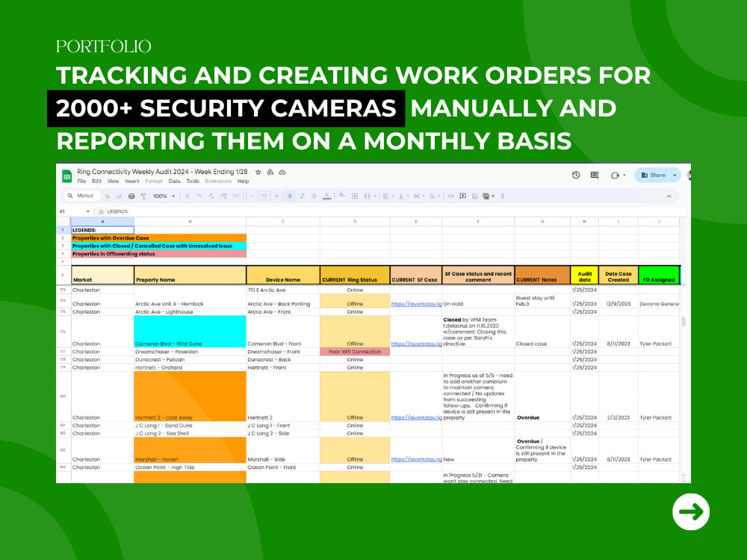Open the zoom 100% dropdown
The image size is (747, 560).
click(164, 196)
